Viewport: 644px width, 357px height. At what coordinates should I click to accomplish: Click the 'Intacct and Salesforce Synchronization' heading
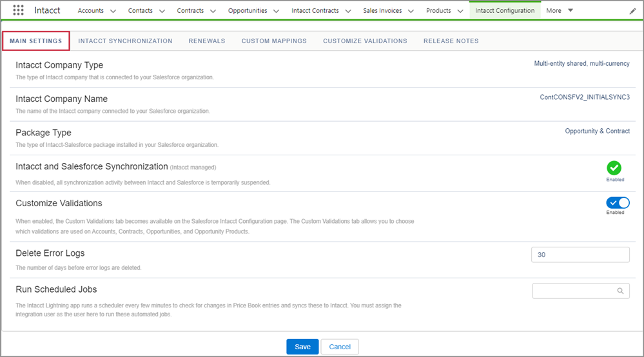tap(92, 166)
